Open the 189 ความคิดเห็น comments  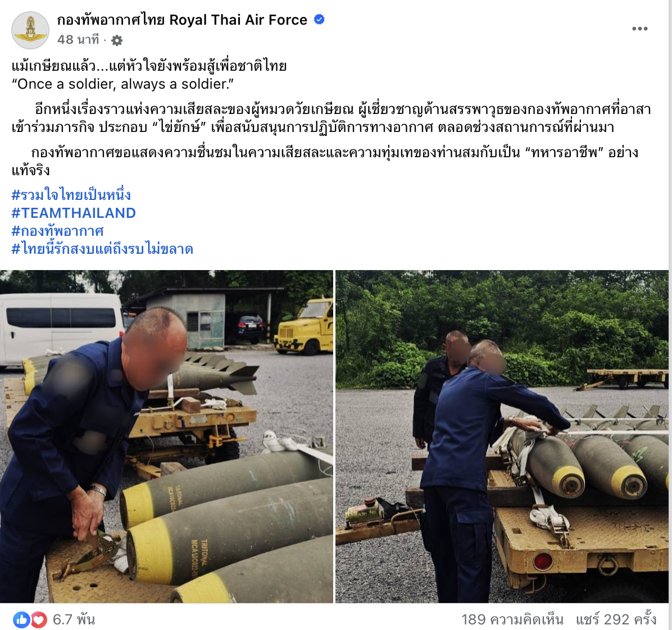coord(512,619)
